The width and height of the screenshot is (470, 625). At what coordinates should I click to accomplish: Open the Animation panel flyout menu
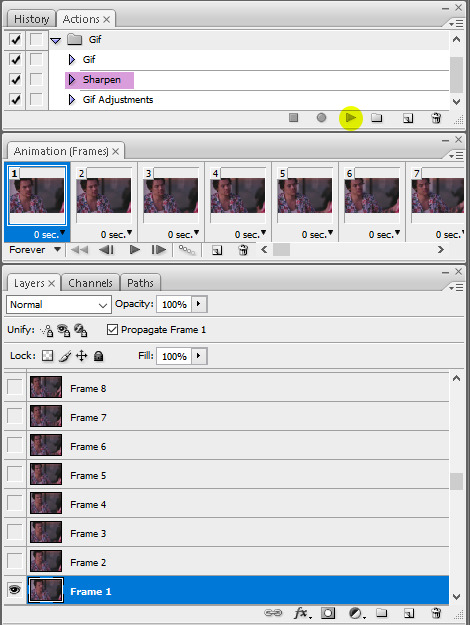tap(456, 155)
